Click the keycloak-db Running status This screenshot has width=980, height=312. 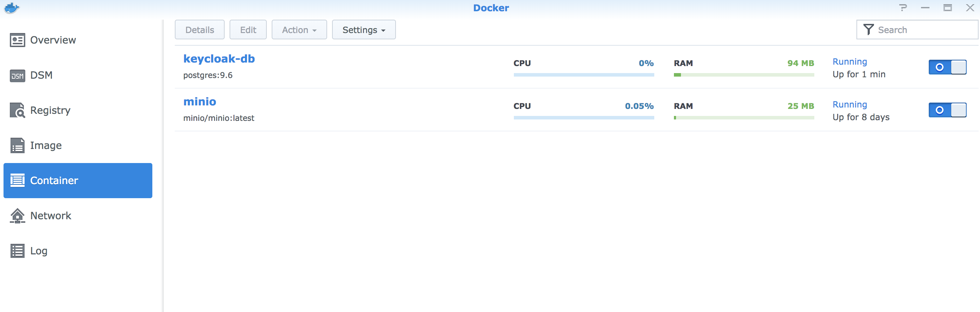click(849, 62)
